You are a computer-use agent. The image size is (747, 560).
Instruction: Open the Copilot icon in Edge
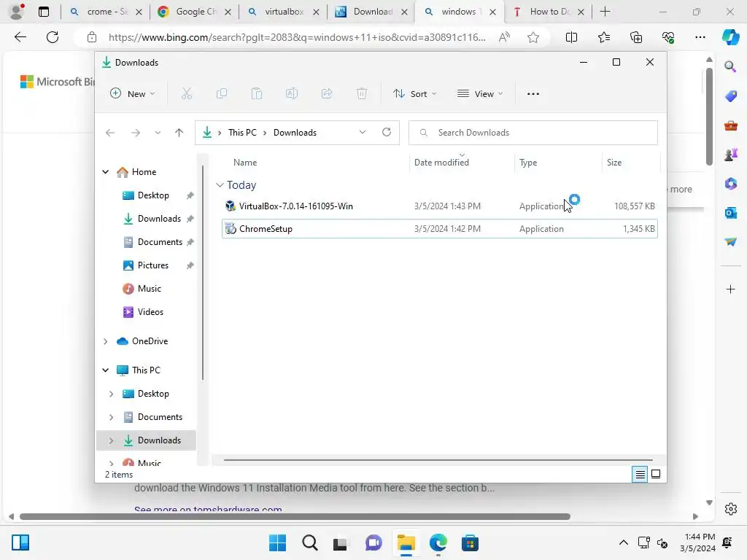point(730,37)
